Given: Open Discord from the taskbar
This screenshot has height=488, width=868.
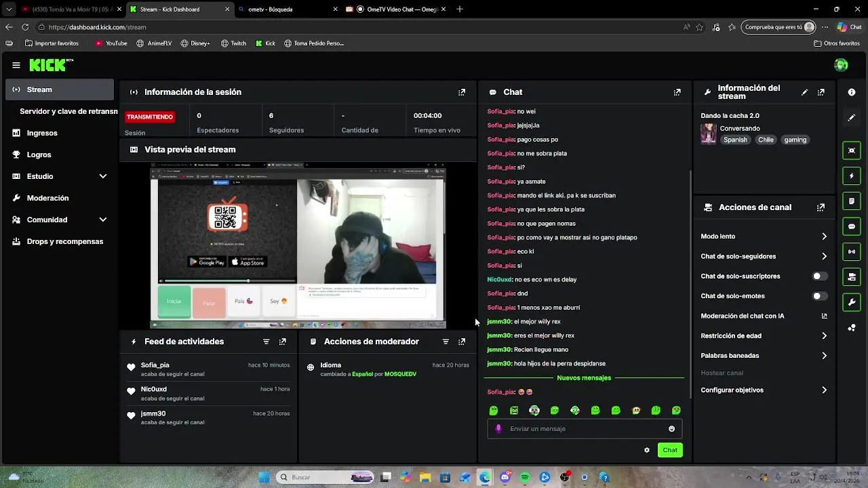Looking at the screenshot, I should (505, 477).
